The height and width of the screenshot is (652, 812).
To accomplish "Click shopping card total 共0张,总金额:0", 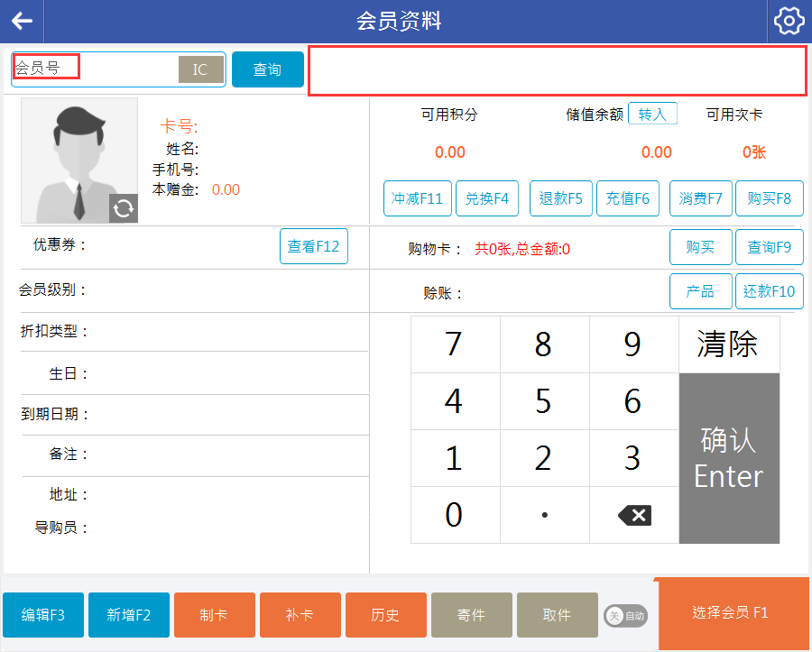I will (x=522, y=250).
